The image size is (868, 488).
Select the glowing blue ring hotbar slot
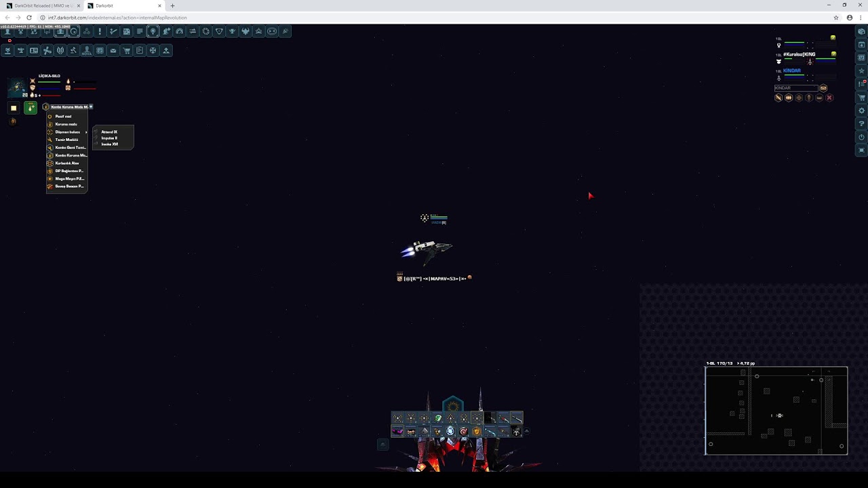450,431
